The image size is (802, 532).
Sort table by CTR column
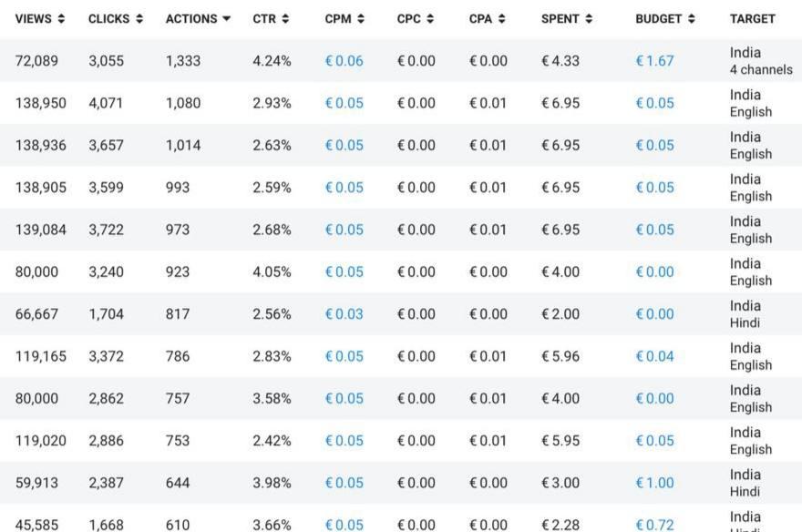tap(271, 18)
